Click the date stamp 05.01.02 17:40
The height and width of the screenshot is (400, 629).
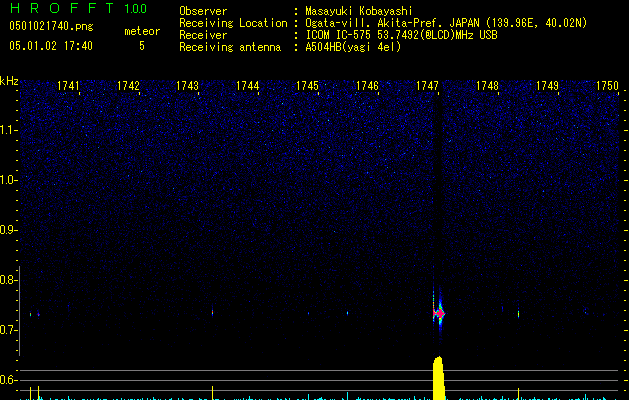(51, 46)
